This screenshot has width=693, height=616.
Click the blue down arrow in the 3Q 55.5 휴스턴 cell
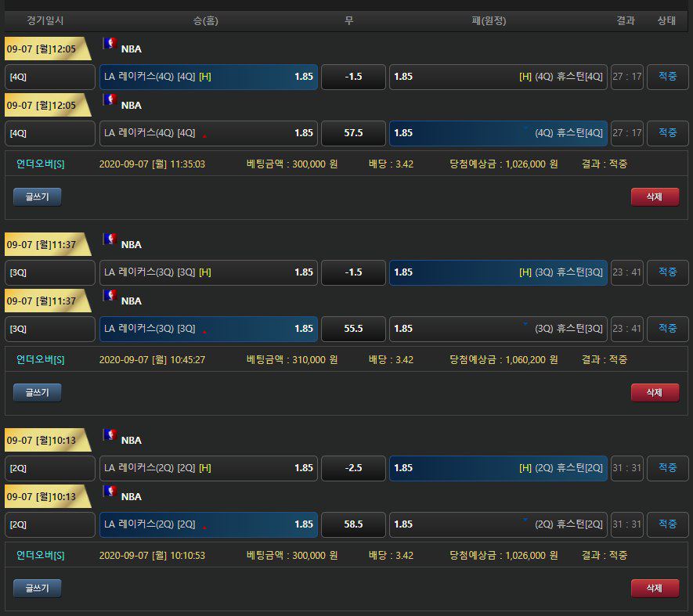525,322
